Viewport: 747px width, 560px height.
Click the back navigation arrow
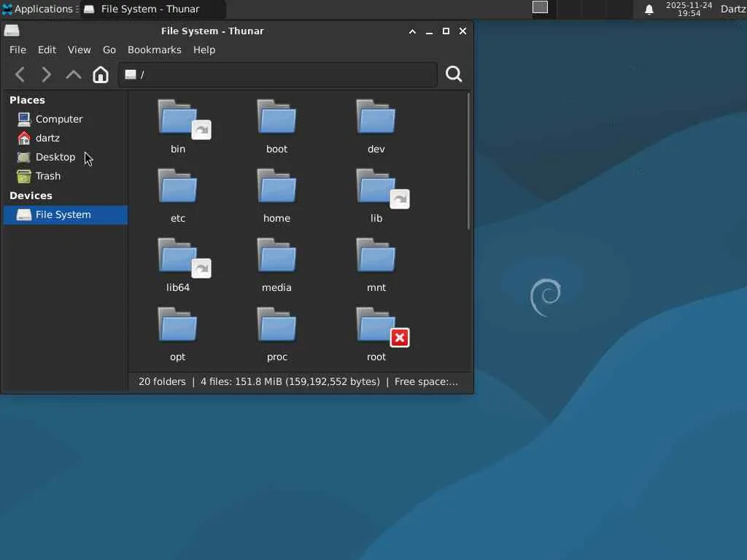click(20, 74)
